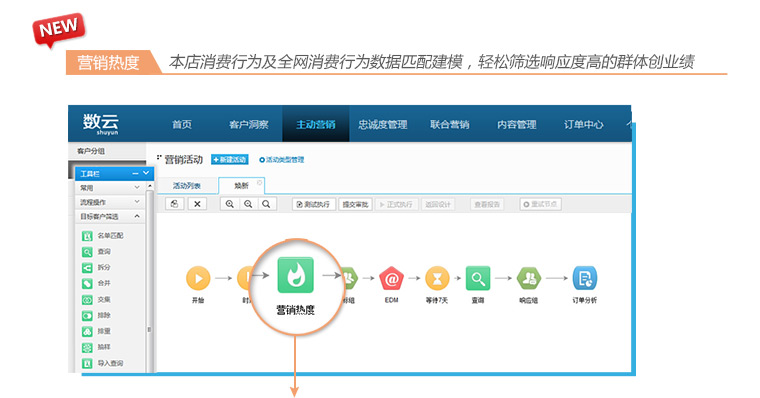This screenshot has height=398, width=760.
Task: Click the 订单分析 node on canvas
Action: (x=585, y=278)
